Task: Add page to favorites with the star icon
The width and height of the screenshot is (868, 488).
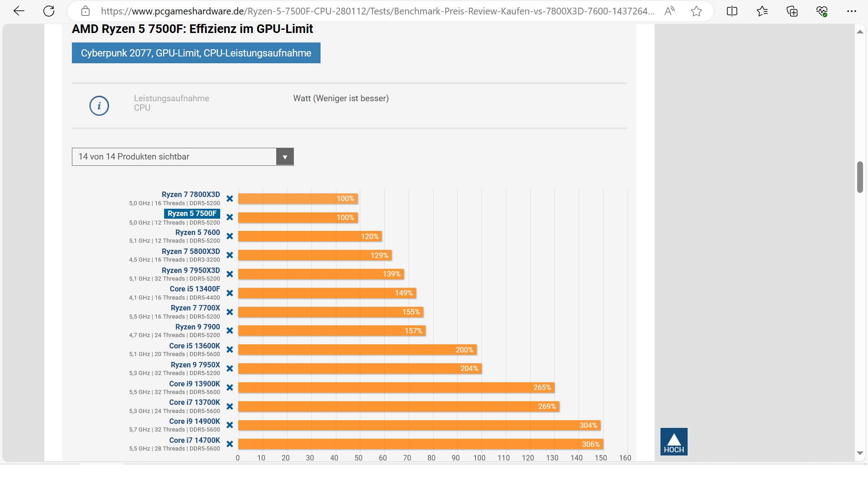Action: click(x=696, y=11)
